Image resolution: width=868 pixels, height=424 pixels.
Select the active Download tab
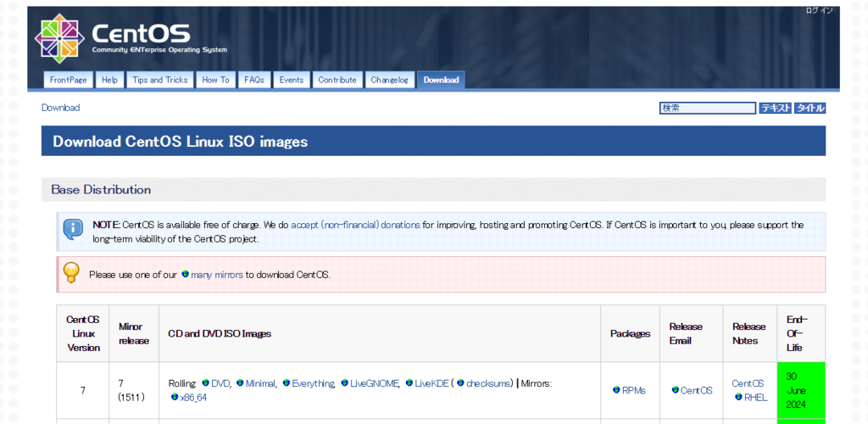(441, 80)
